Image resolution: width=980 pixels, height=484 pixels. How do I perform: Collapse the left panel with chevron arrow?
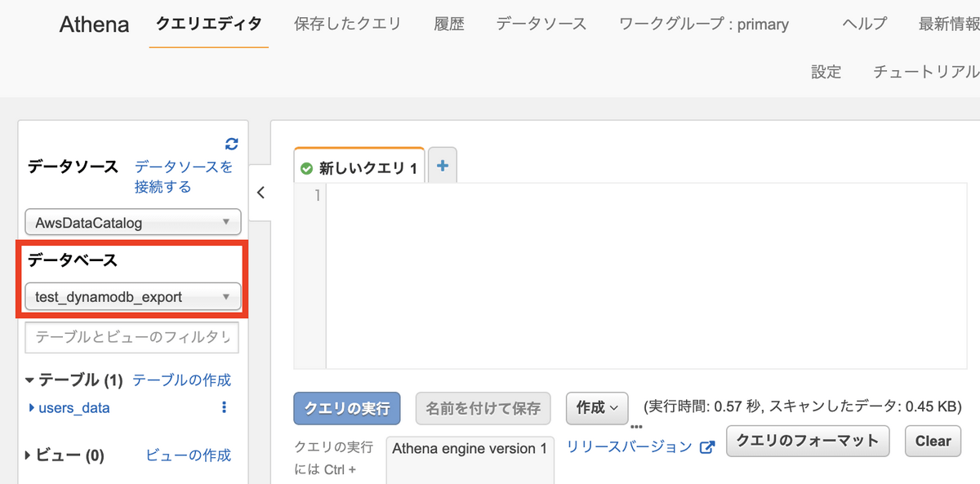click(x=261, y=193)
